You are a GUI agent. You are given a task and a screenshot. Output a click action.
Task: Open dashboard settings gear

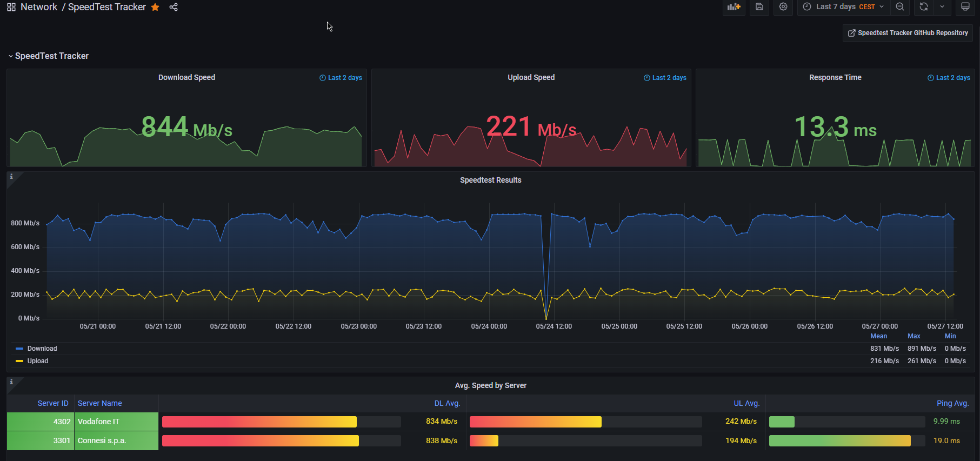[783, 7]
